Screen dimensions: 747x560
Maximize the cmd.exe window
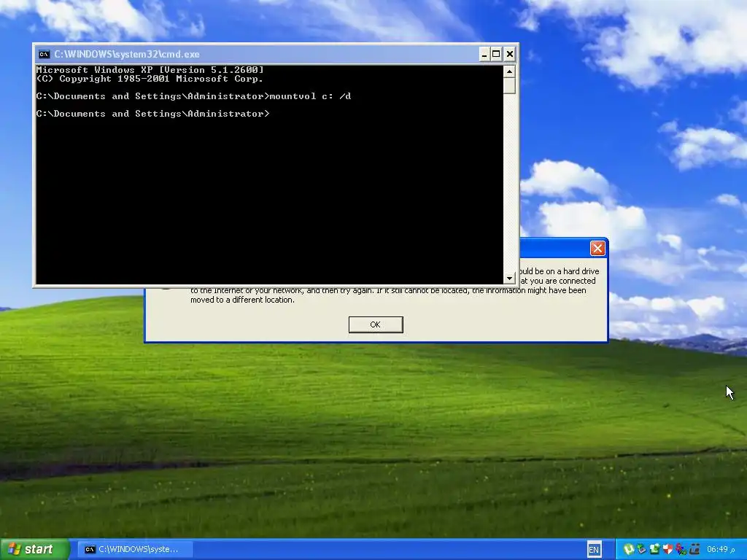496,54
